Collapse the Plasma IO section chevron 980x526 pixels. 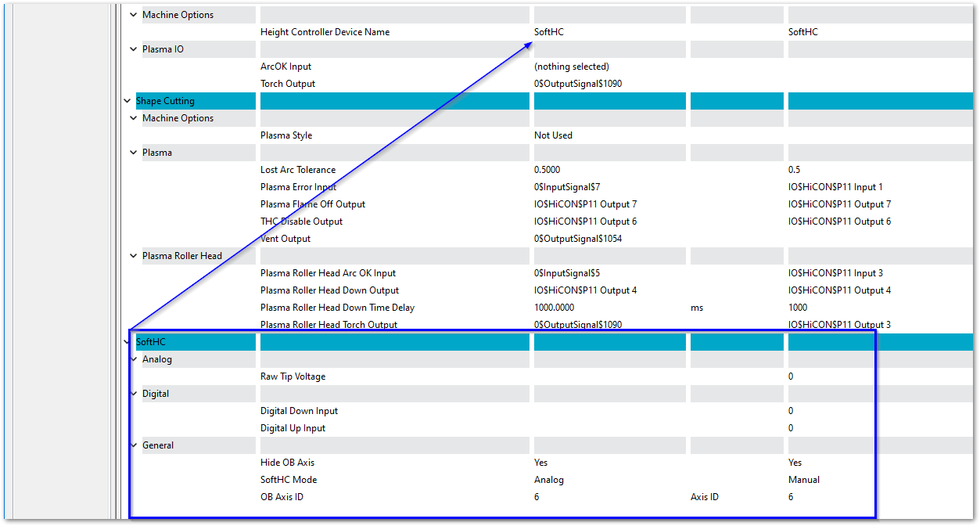[133, 49]
